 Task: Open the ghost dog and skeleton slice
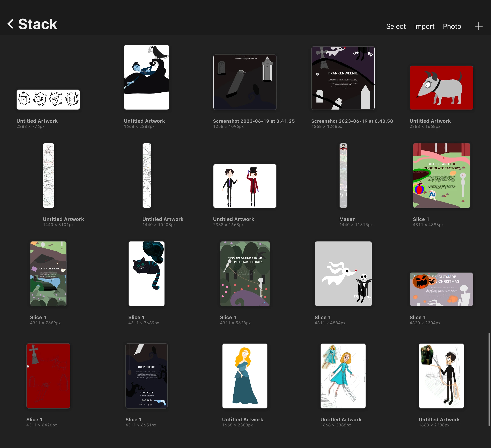click(343, 274)
